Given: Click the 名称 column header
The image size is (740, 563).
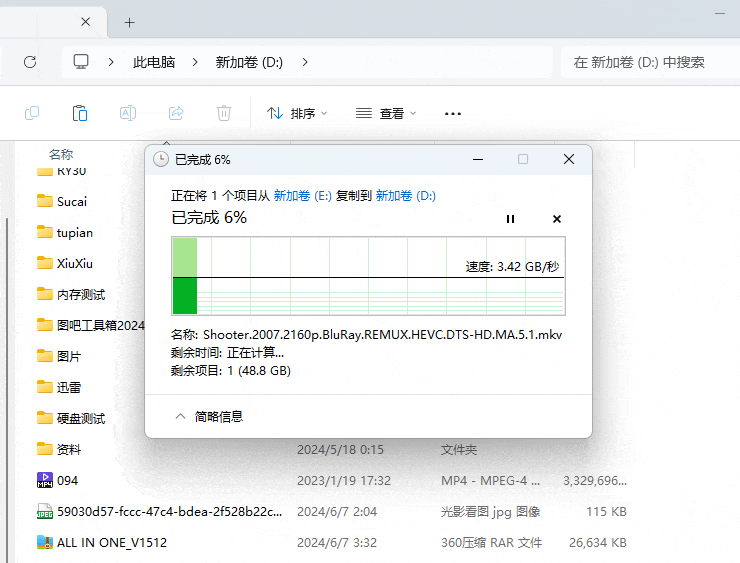Looking at the screenshot, I should pos(61,154).
